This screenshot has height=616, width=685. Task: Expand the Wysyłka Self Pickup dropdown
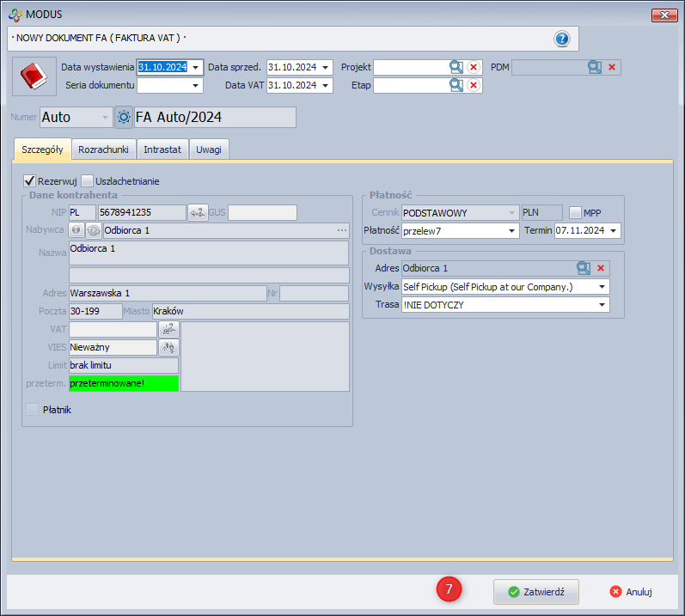(602, 286)
